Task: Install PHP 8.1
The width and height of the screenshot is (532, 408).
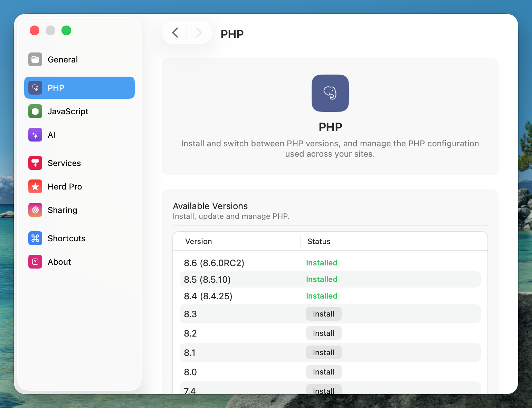Action: 324,352
